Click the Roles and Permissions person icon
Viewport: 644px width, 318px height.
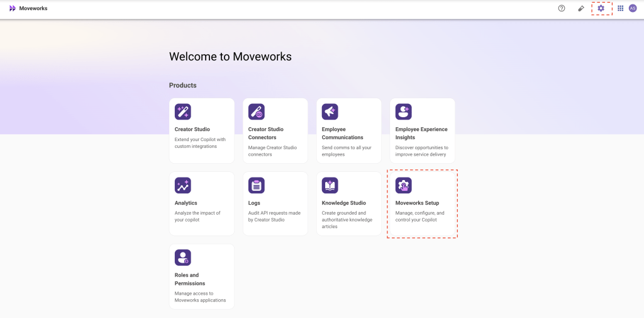(183, 258)
